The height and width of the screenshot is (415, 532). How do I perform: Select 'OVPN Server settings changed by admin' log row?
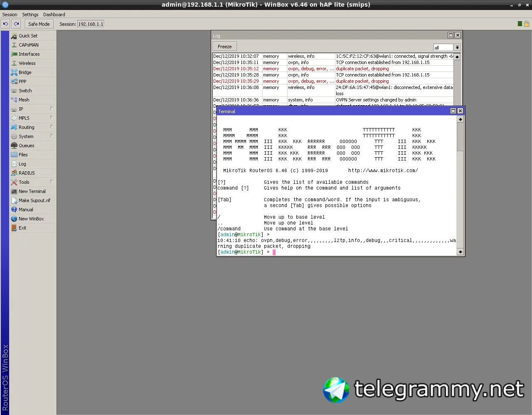tap(333, 100)
